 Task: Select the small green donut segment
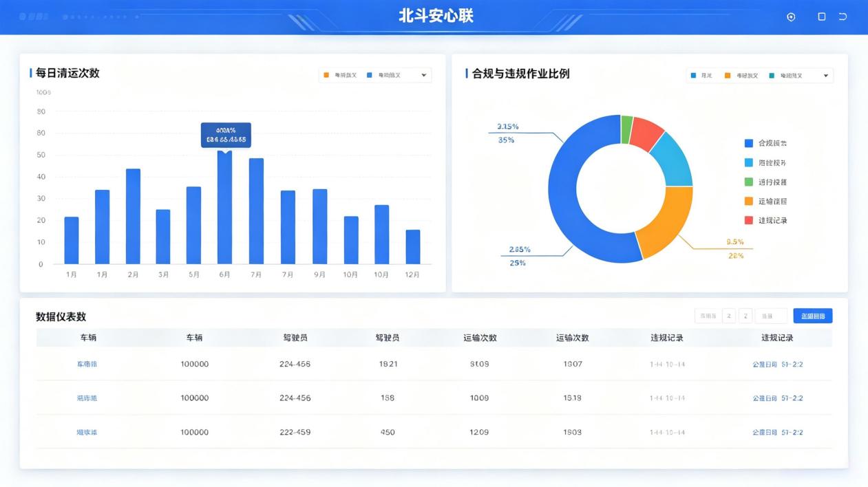pyautogui.click(x=626, y=129)
